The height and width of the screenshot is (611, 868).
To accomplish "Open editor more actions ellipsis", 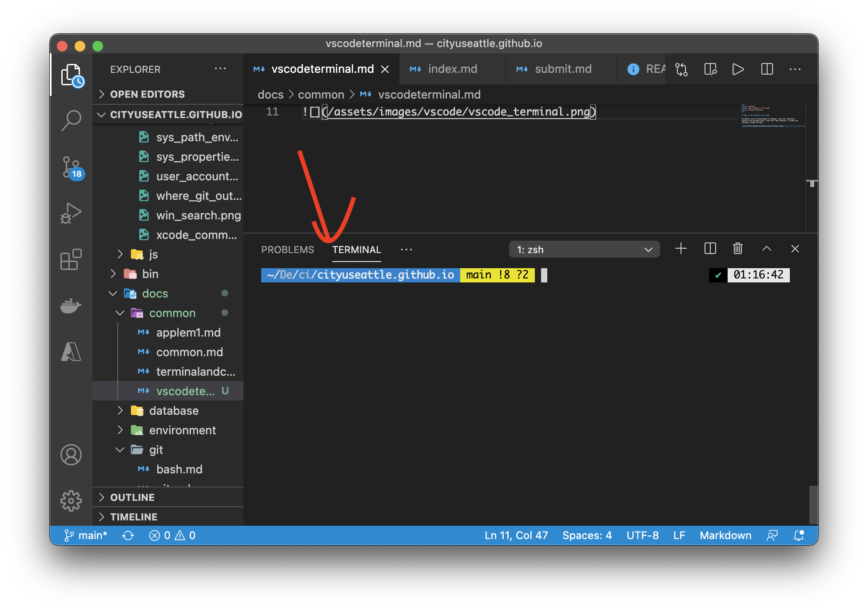I will pyautogui.click(x=795, y=69).
